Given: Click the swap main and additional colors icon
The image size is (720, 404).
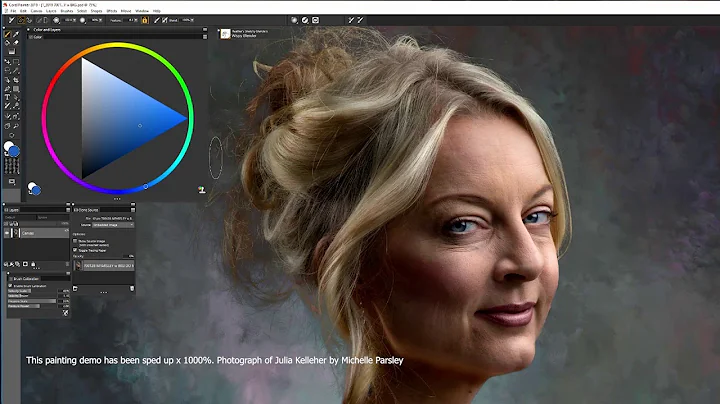Looking at the screenshot, I should 6,155.
